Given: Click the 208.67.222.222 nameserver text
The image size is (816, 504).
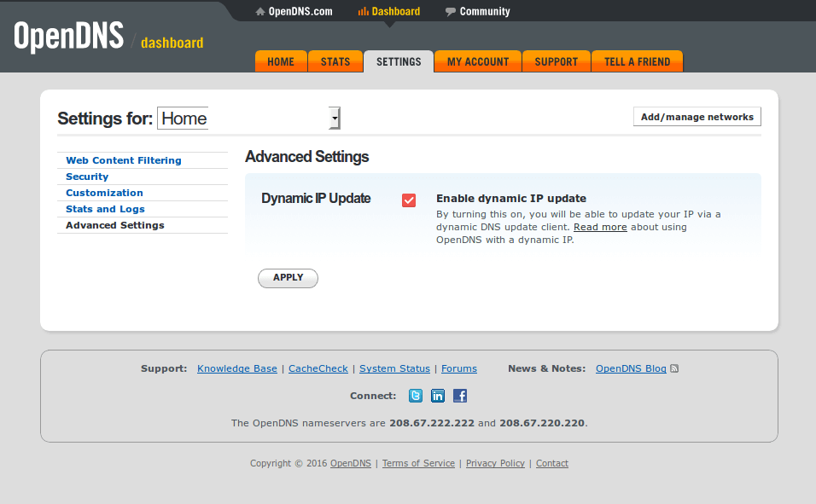Looking at the screenshot, I should point(432,423).
